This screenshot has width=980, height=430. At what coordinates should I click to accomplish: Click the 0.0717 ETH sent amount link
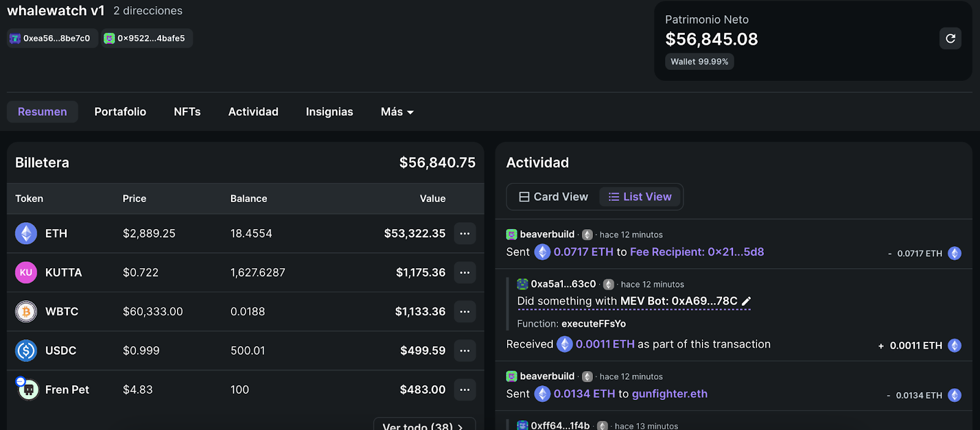583,252
